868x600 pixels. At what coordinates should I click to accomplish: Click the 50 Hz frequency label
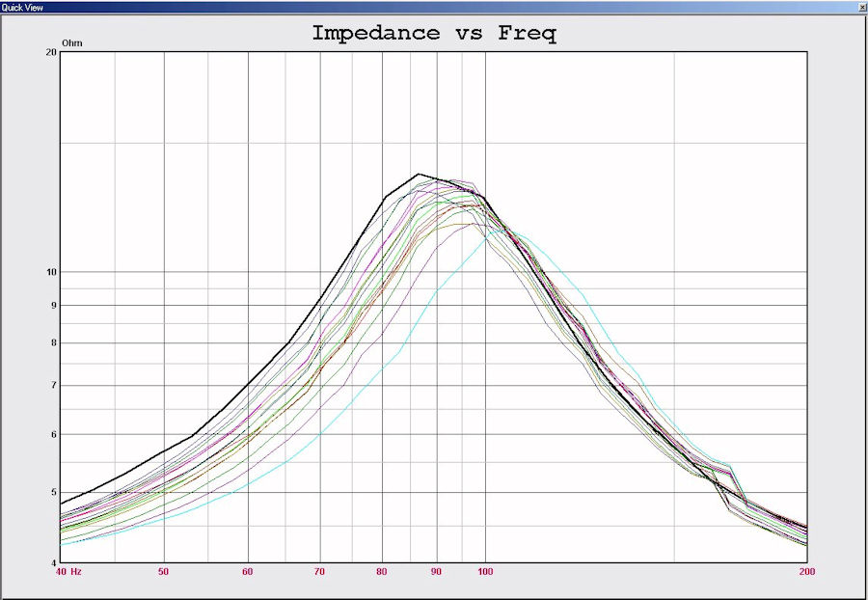[164, 572]
